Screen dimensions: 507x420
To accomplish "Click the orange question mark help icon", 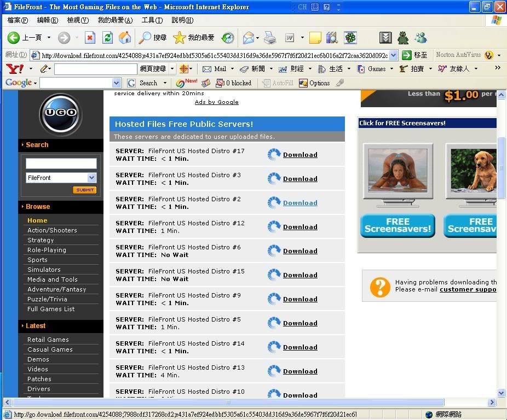I will tap(380, 287).
